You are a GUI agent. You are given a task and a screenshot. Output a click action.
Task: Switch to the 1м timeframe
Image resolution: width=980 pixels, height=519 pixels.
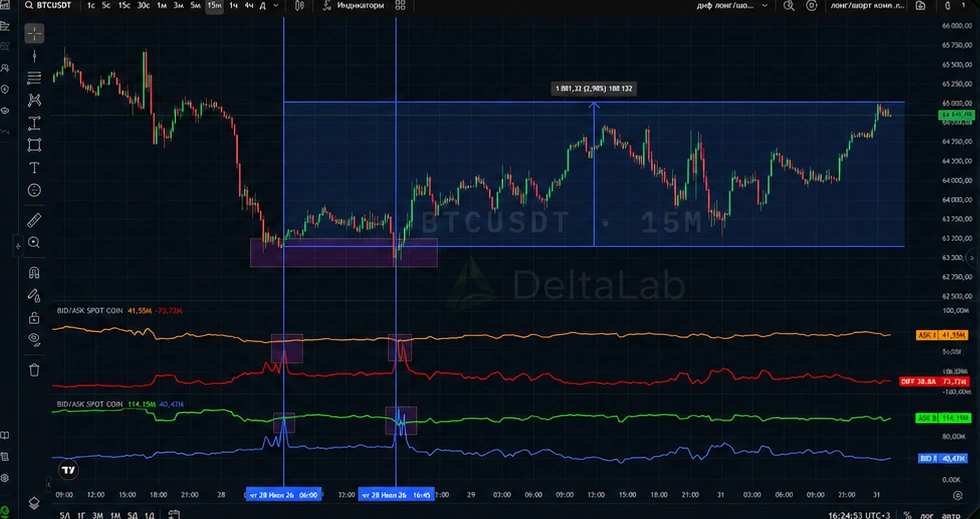[x=161, y=6]
